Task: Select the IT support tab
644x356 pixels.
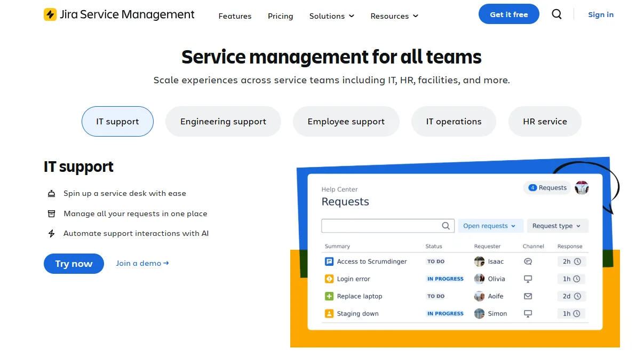Action: [x=117, y=121]
